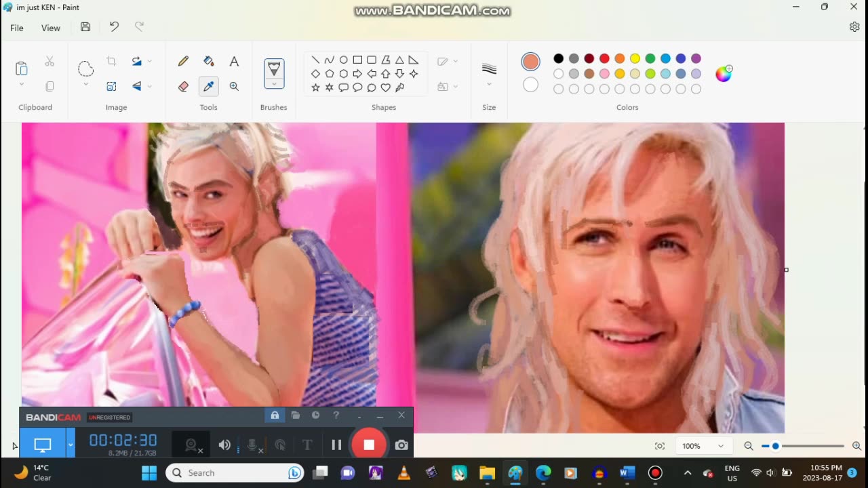The height and width of the screenshot is (488, 868).
Task: Toggle Bandicam microphone icon
Action: point(252,445)
